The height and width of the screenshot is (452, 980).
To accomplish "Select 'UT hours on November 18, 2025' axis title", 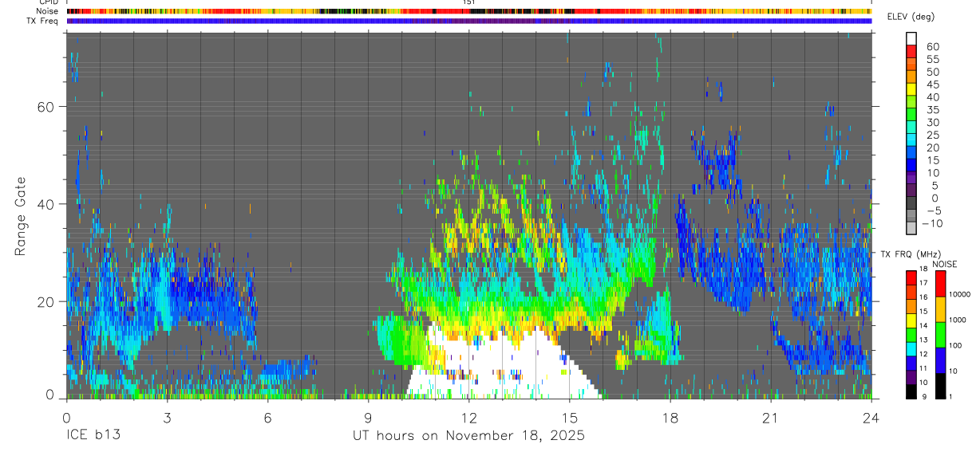I will [469, 436].
